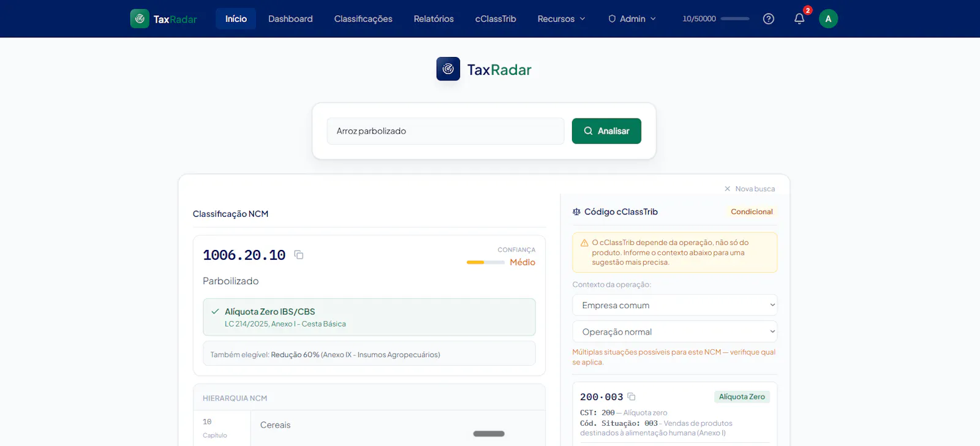This screenshot has height=446, width=980.
Task: Click the Classificação NCM heading
Action: point(230,214)
